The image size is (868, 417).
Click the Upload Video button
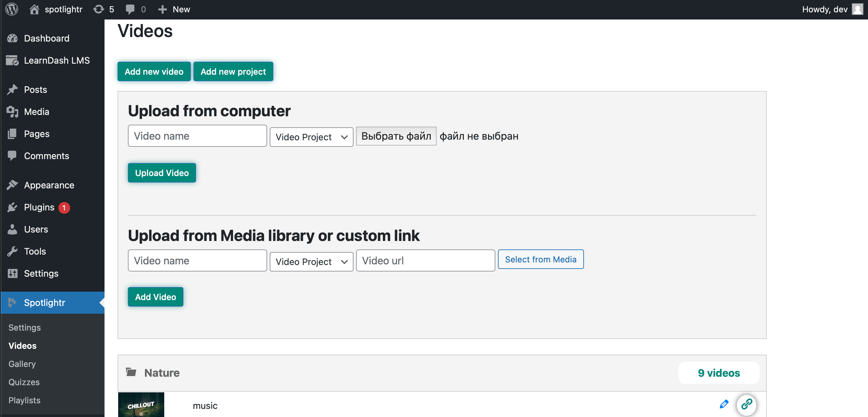tap(162, 173)
